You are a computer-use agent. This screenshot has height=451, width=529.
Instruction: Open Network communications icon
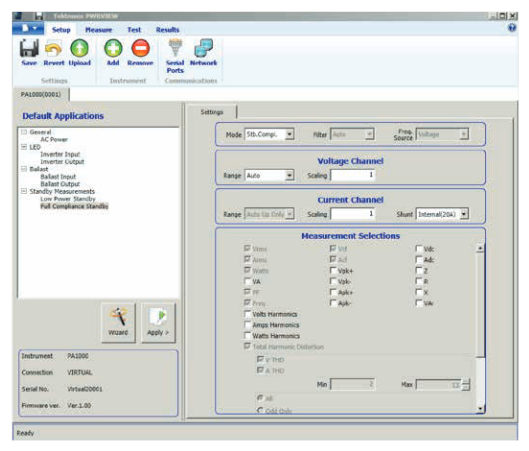pos(203,48)
